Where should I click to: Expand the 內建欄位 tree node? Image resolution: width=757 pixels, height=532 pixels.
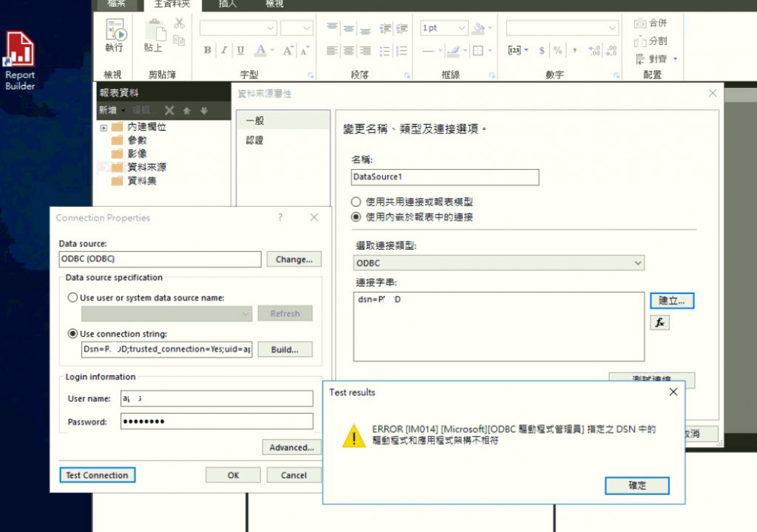click(103, 128)
